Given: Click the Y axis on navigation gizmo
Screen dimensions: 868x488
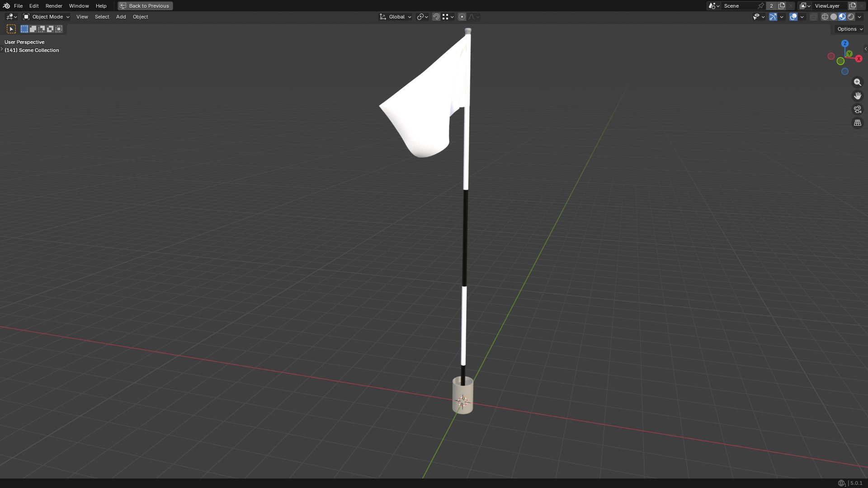Looking at the screenshot, I should tap(849, 54).
